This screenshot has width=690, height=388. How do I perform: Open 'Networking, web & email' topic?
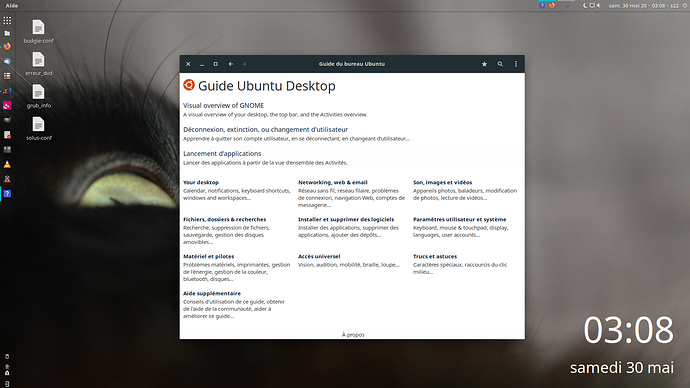pyautogui.click(x=333, y=182)
